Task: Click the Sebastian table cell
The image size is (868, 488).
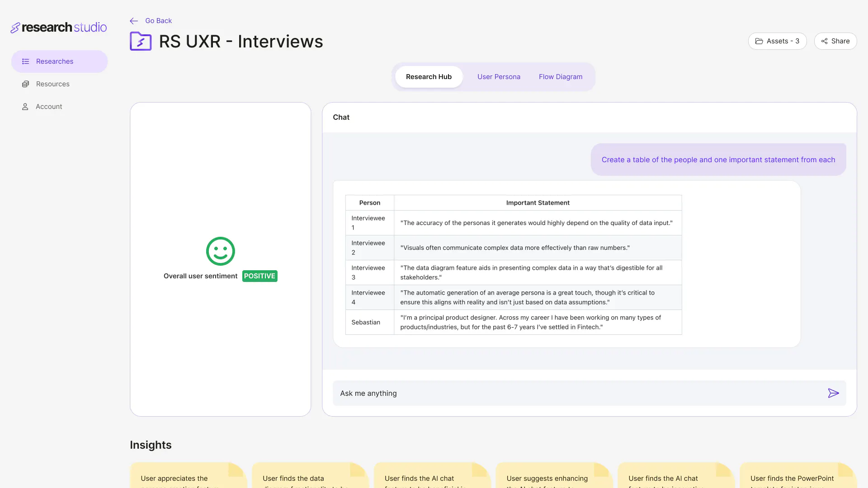Action: [370, 322]
